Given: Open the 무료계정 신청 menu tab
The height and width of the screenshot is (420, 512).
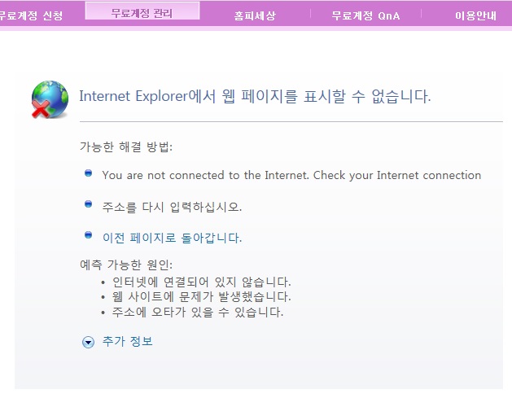Looking at the screenshot, I should [x=30, y=15].
